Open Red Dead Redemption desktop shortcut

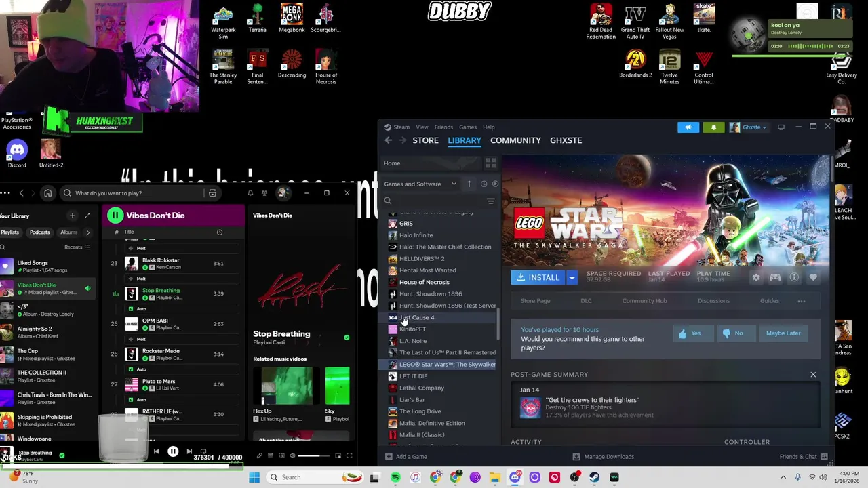(x=601, y=22)
